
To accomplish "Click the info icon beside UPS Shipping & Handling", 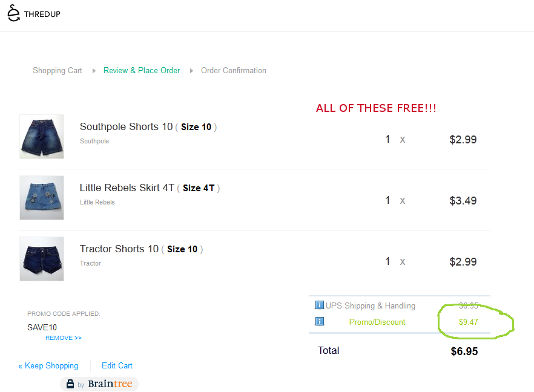I will pos(320,305).
